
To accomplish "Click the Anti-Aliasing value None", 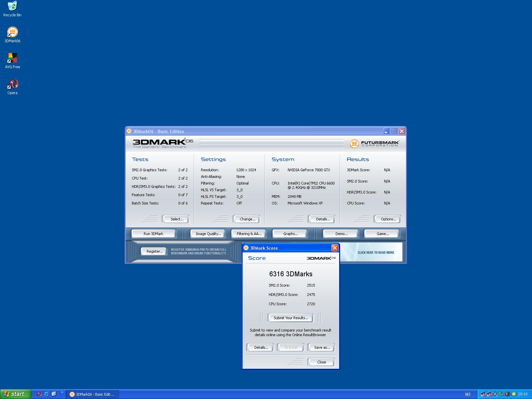I will click(x=240, y=177).
